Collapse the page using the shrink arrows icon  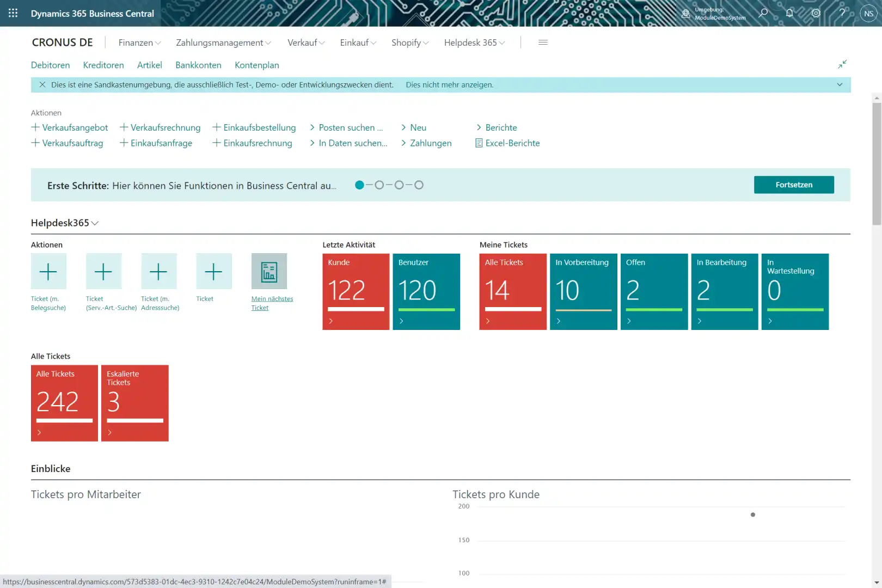coord(842,64)
